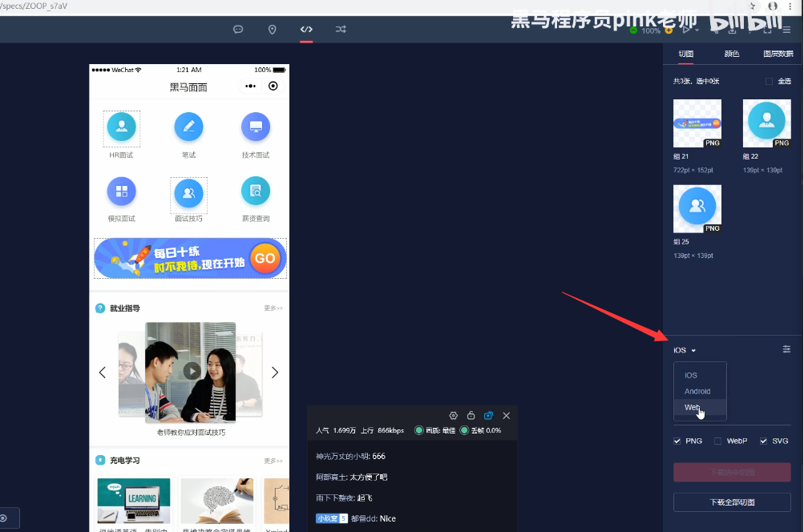The width and height of the screenshot is (804, 532).
Task: Close the live stream chat panel
Action: pyautogui.click(x=507, y=416)
